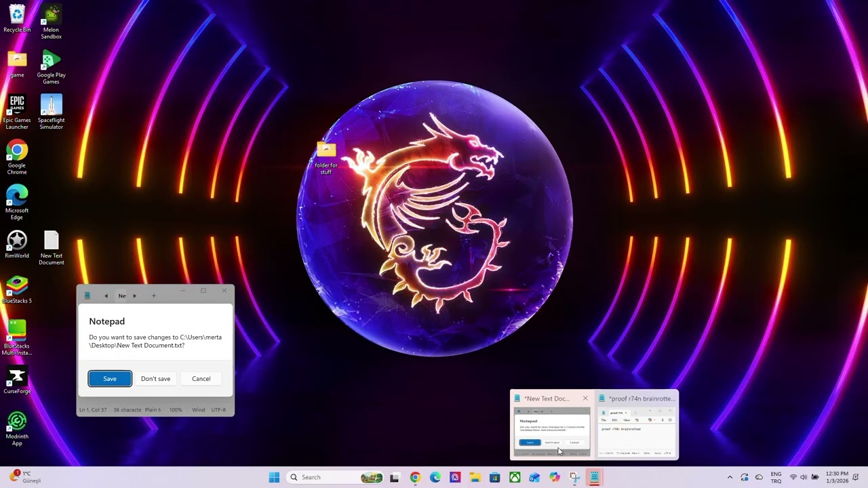Cancel the Notepad save prompt

[201, 379]
